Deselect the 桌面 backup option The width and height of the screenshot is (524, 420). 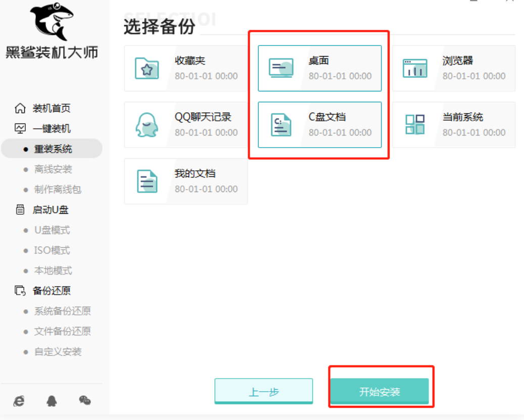tap(319, 68)
